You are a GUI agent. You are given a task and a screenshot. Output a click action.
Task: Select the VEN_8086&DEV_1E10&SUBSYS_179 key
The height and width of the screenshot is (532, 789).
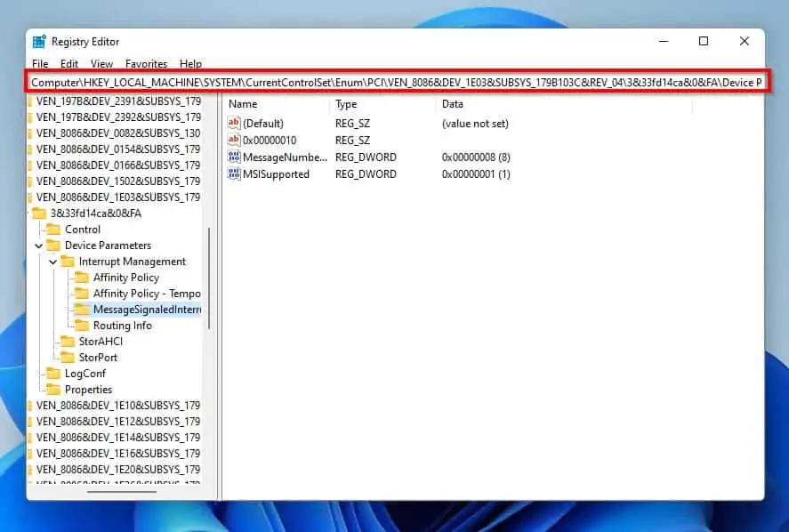tap(119, 406)
